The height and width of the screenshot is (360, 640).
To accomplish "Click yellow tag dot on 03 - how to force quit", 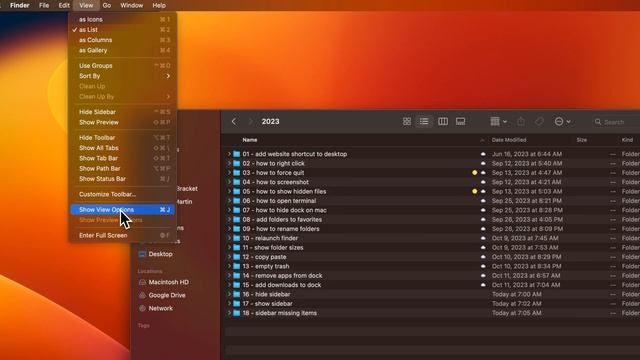I will click(x=474, y=173).
